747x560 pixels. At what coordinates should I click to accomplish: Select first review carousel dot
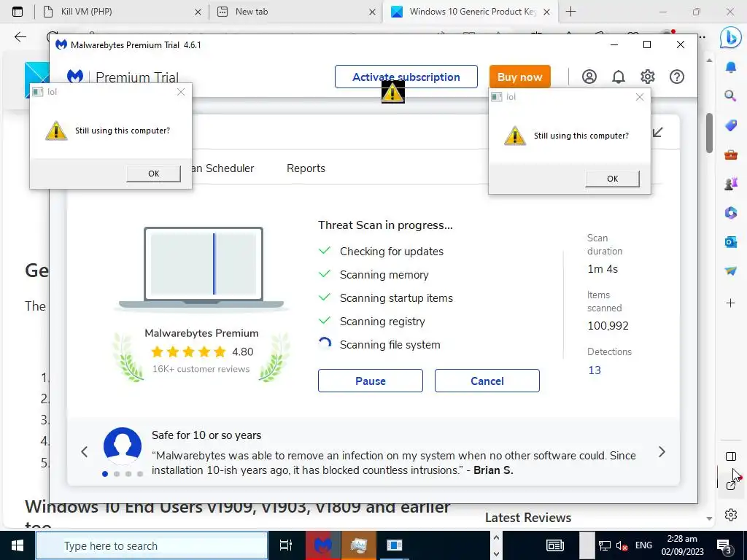(105, 474)
